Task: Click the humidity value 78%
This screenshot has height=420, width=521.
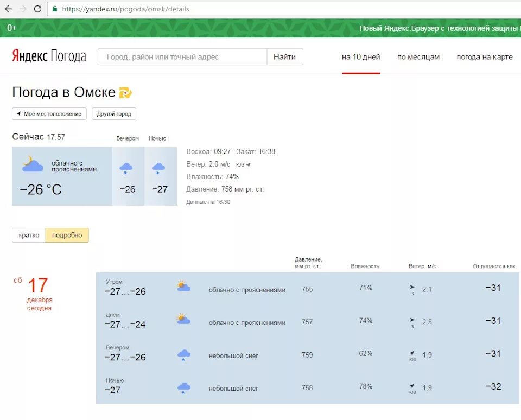Action: tap(365, 386)
